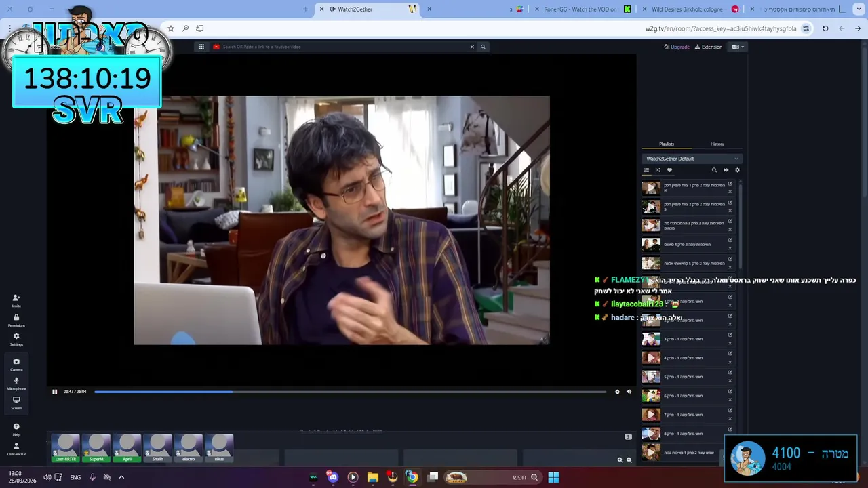Seek on the video progress bar
Viewport: 868px width, 488px height.
click(x=351, y=392)
